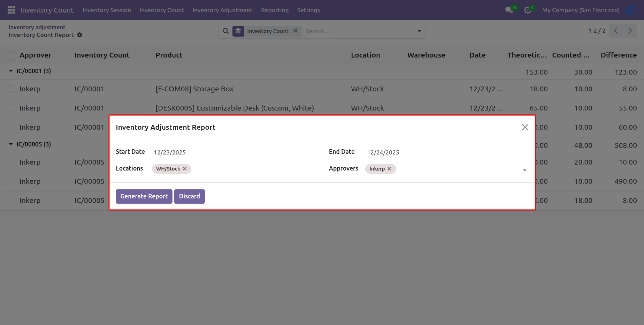Remove the Inkerp approver tag

389,169
